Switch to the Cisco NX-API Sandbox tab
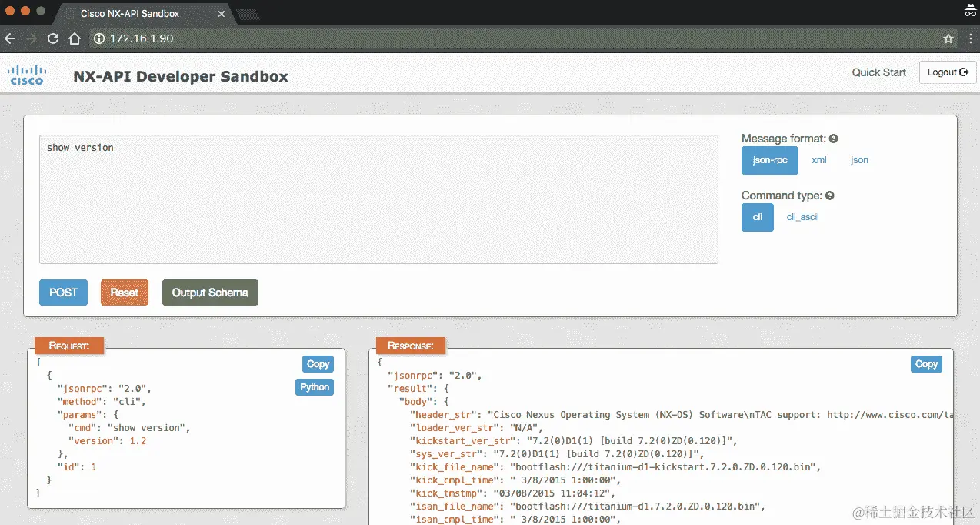 coord(142,13)
